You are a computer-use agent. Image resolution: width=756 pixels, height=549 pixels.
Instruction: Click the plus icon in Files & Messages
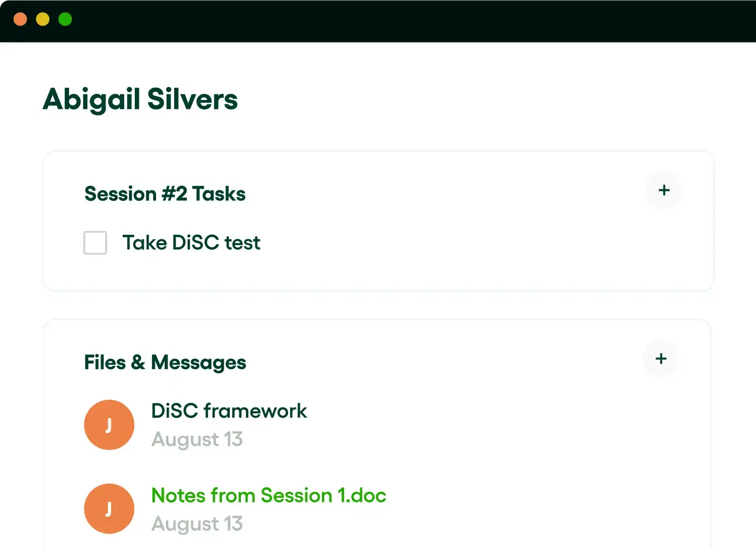point(661,359)
